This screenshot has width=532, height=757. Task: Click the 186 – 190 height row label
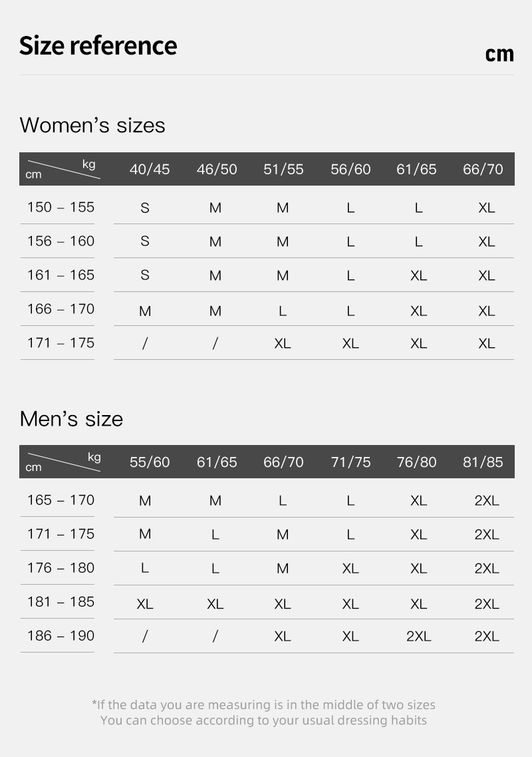61,635
